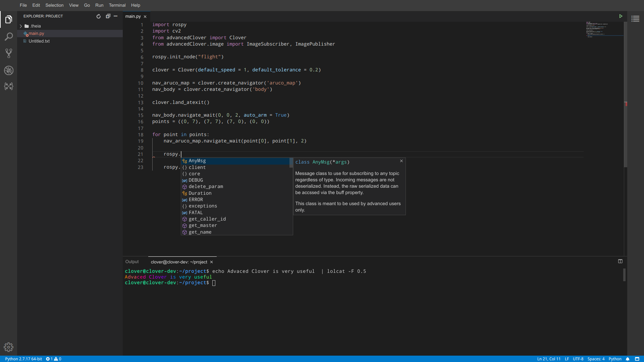Close the AnyMsg autocomplete popup
644x362 pixels.
click(401, 161)
